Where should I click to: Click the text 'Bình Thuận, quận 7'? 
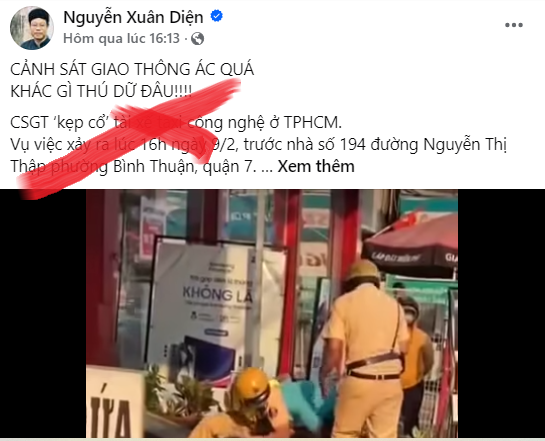coord(185,167)
